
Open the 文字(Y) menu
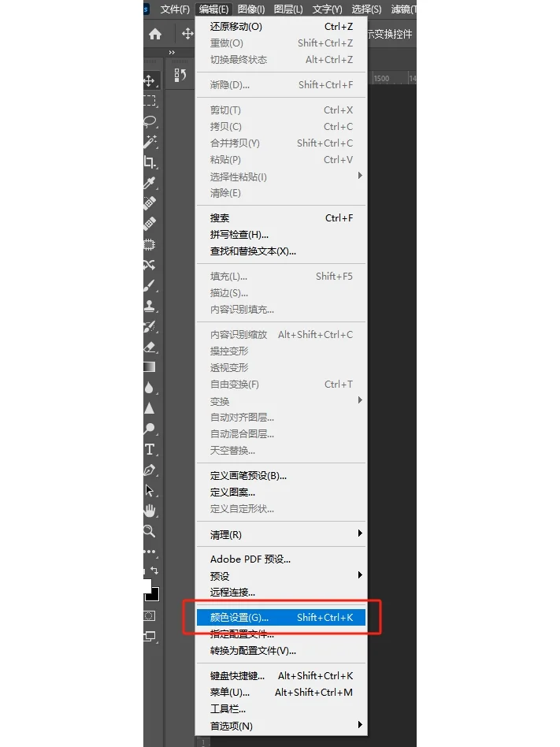[x=327, y=9]
